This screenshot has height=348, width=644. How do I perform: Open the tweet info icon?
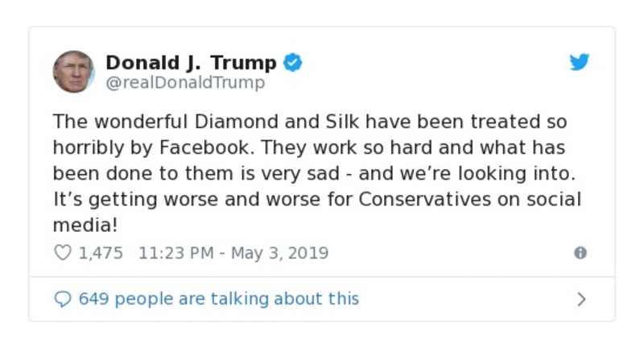coord(580,253)
